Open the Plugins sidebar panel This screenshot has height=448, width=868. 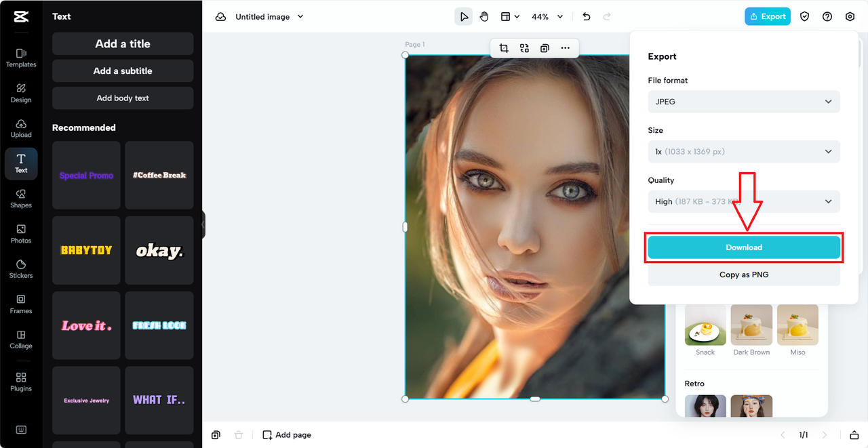[21, 382]
